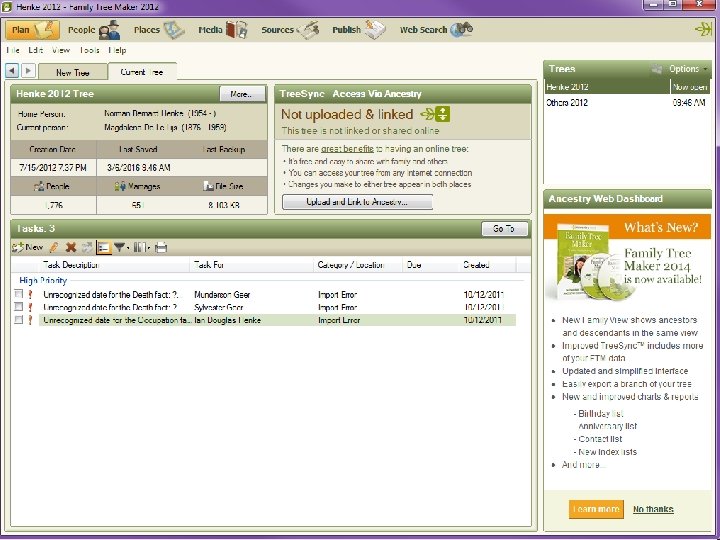Select Others 2012 in Trees list

tap(627, 103)
